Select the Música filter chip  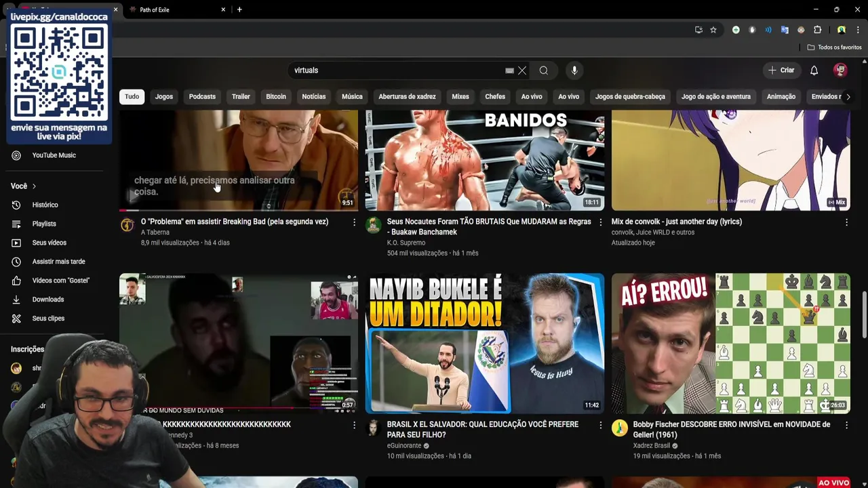352,96
